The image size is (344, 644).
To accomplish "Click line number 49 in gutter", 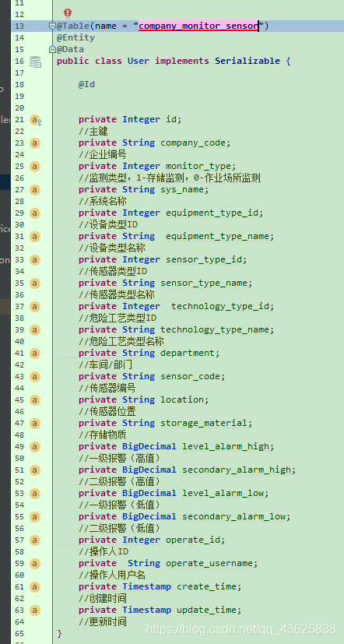I will click(x=19, y=446).
